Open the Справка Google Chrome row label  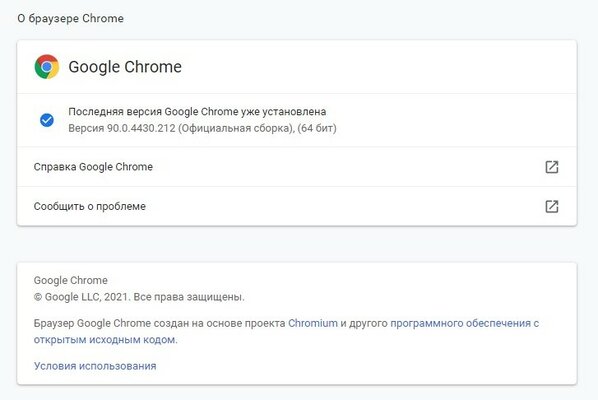click(93, 167)
